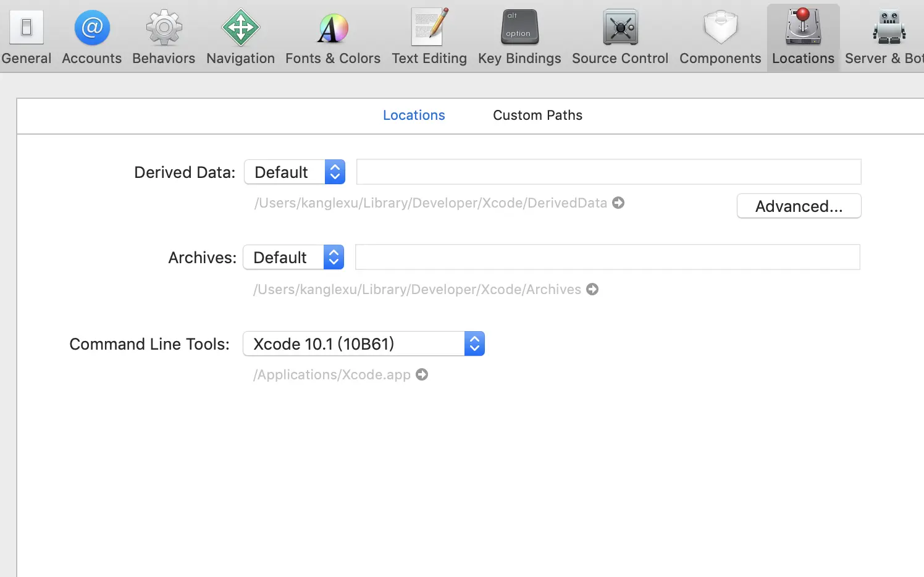
Task: Click the Archives path text field
Action: click(x=607, y=257)
